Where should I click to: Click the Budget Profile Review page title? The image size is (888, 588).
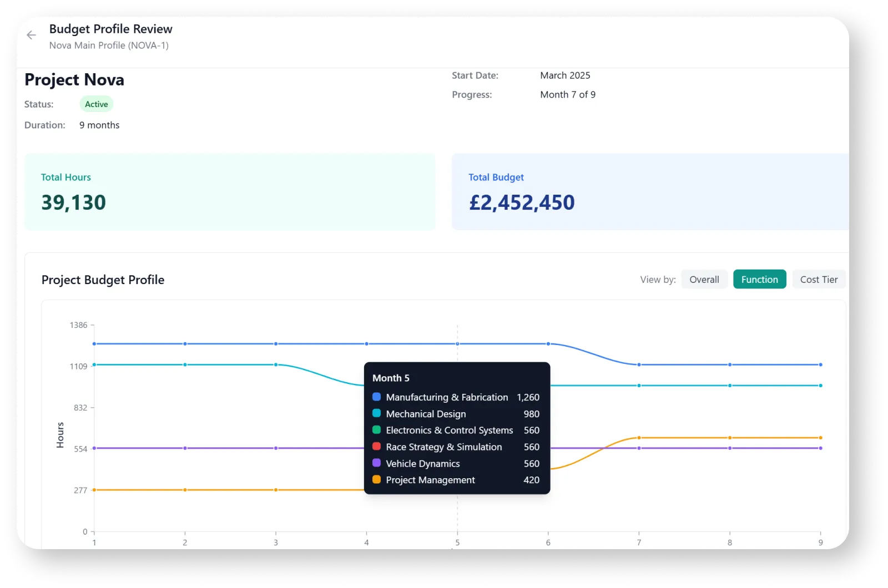click(110, 29)
